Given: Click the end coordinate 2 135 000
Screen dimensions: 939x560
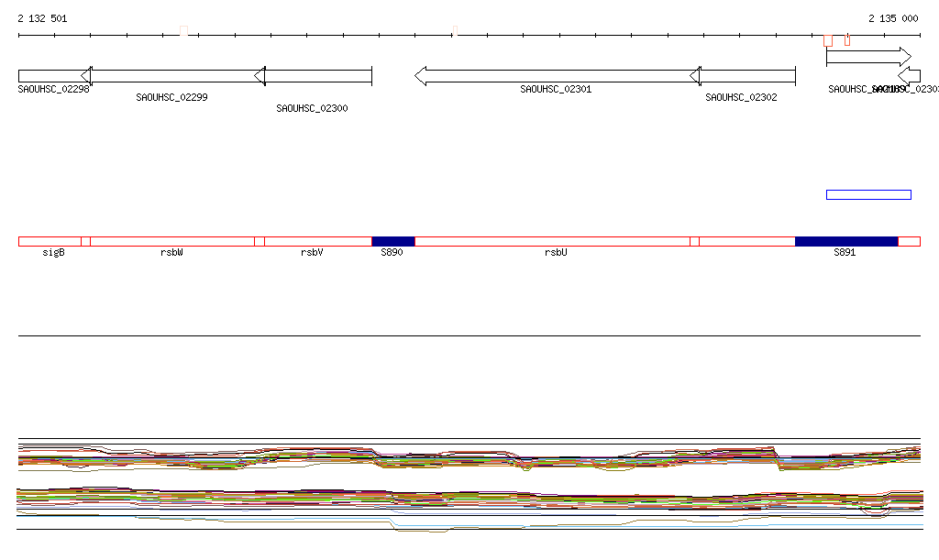Looking at the screenshot, I should [893, 18].
